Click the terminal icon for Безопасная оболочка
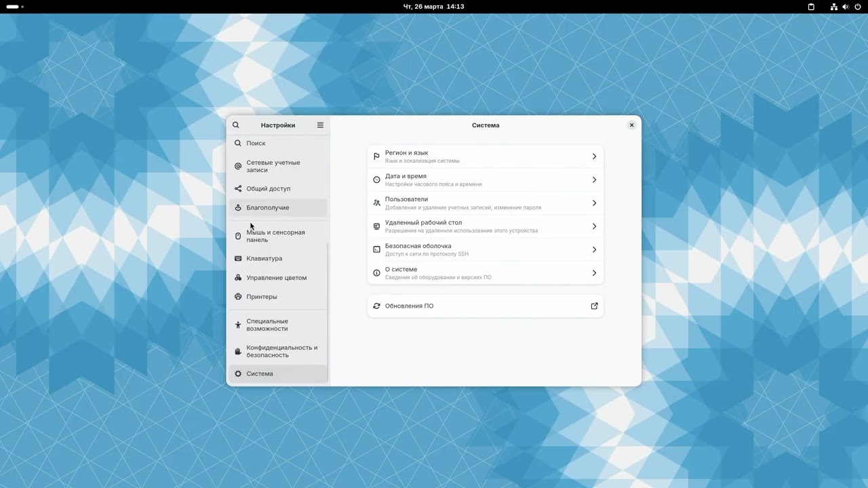This screenshot has width=868, height=488. 376,249
